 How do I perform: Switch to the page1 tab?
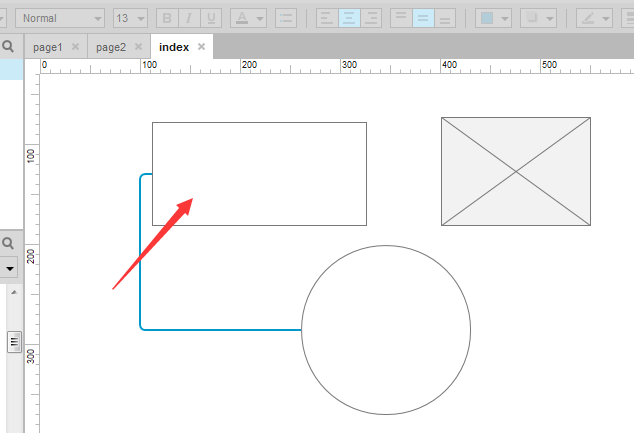pos(48,47)
